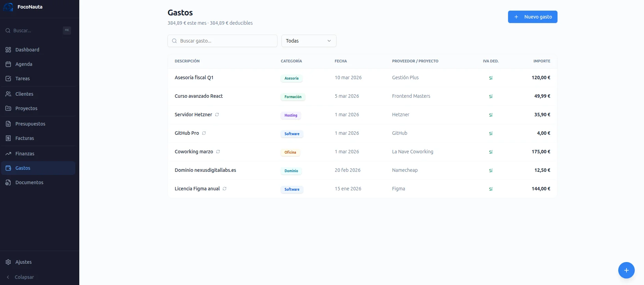644x285 pixels.
Task: Open Dashboard from the sidebar
Action: 27,50
